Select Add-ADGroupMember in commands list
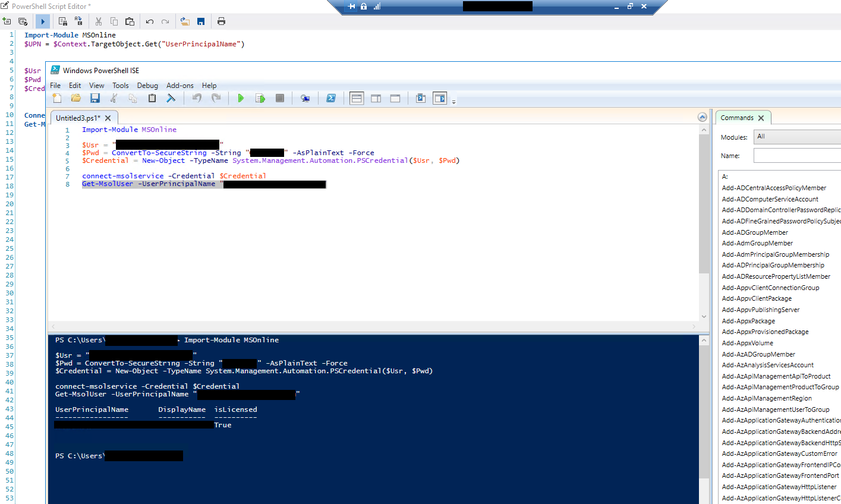This screenshot has width=841, height=504. 755,232
